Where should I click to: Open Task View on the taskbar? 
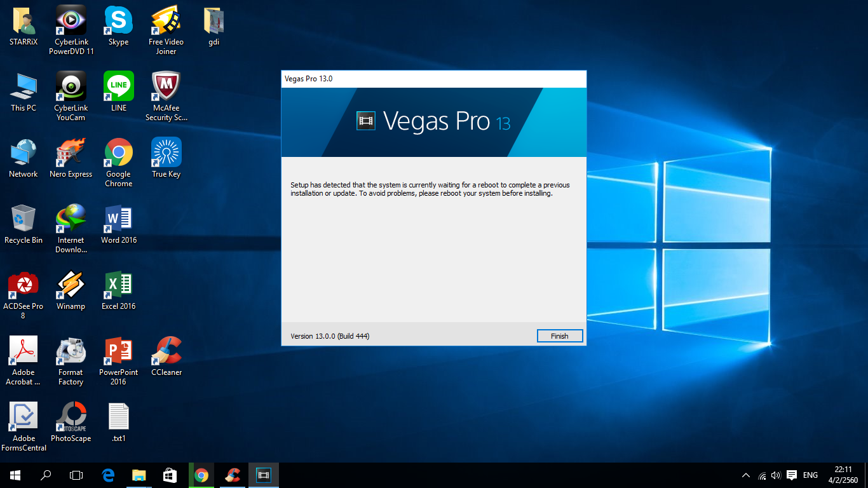point(76,475)
